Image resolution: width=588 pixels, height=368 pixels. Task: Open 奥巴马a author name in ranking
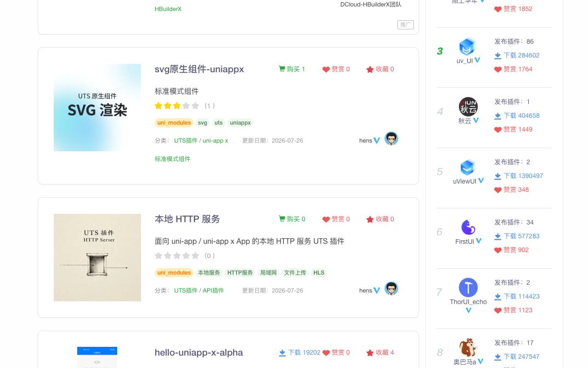coord(465,362)
